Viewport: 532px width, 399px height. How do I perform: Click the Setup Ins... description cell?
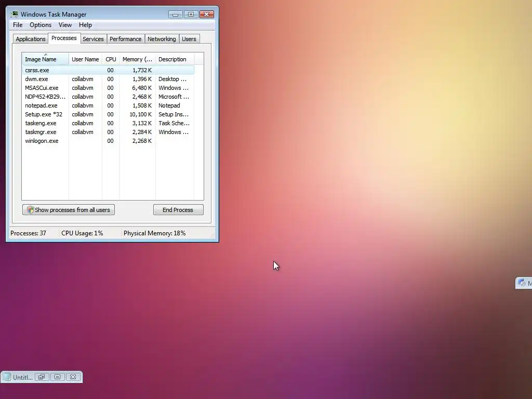click(x=174, y=114)
